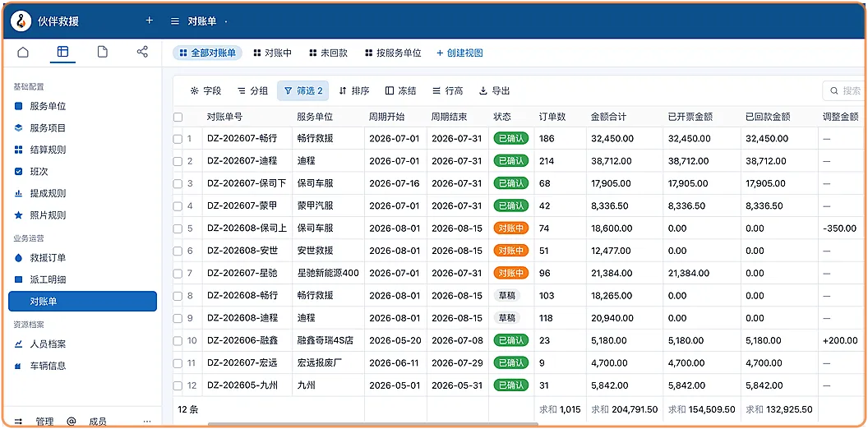Open the 字段 fields settings
Viewport: 868px width, 429px height.
point(205,90)
